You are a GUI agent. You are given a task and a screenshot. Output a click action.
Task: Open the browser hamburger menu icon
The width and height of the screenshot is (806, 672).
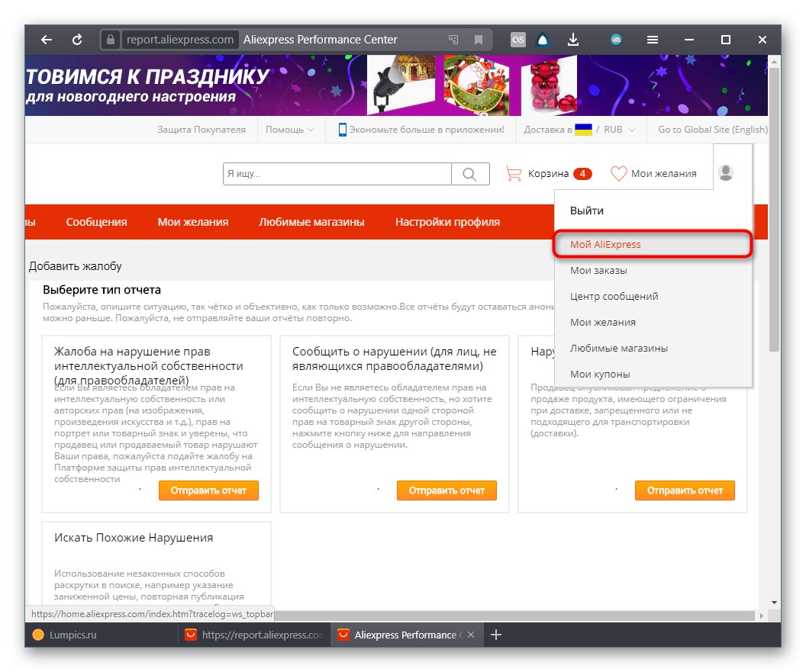pyautogui.click(x=653, y=39)
